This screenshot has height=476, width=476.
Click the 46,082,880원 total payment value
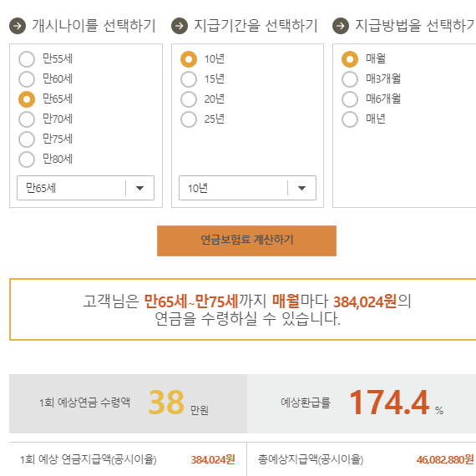444,459
